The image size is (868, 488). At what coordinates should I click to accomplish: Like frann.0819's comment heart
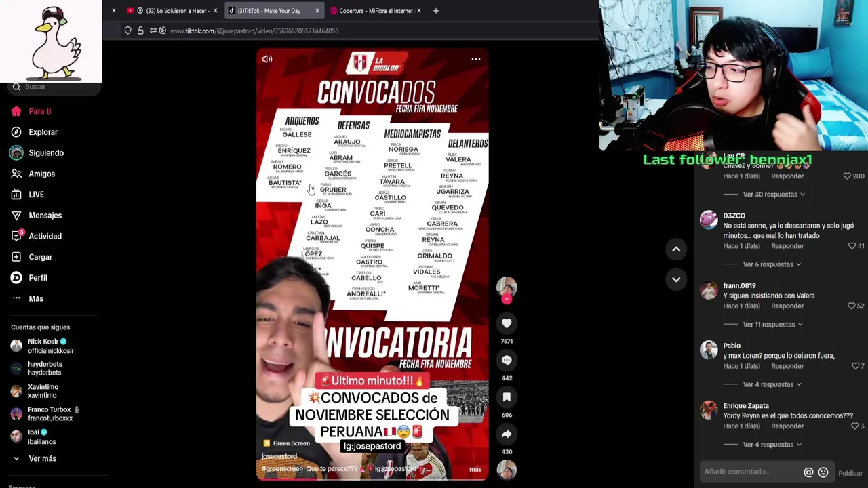pyautogui.click(x=852, y=306)
